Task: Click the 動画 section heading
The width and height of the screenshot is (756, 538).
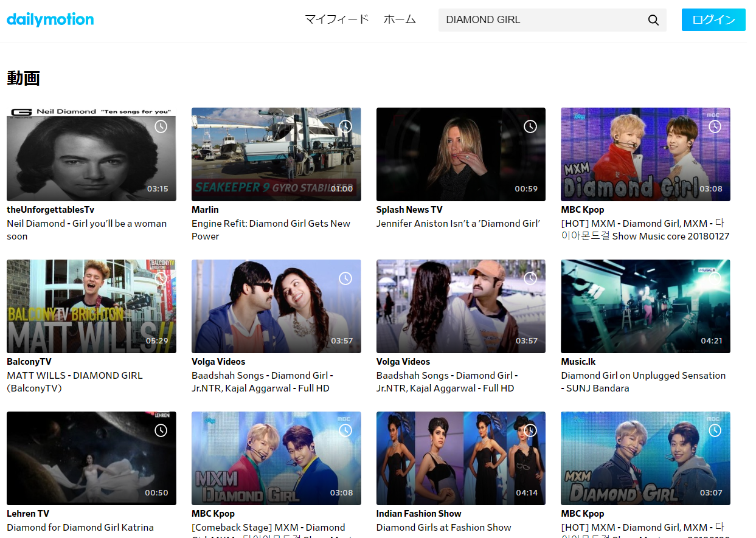Action: coord(23,78)
